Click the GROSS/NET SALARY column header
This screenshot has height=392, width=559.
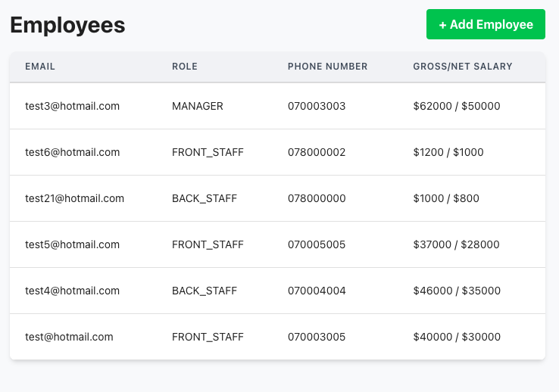[462, 67]
